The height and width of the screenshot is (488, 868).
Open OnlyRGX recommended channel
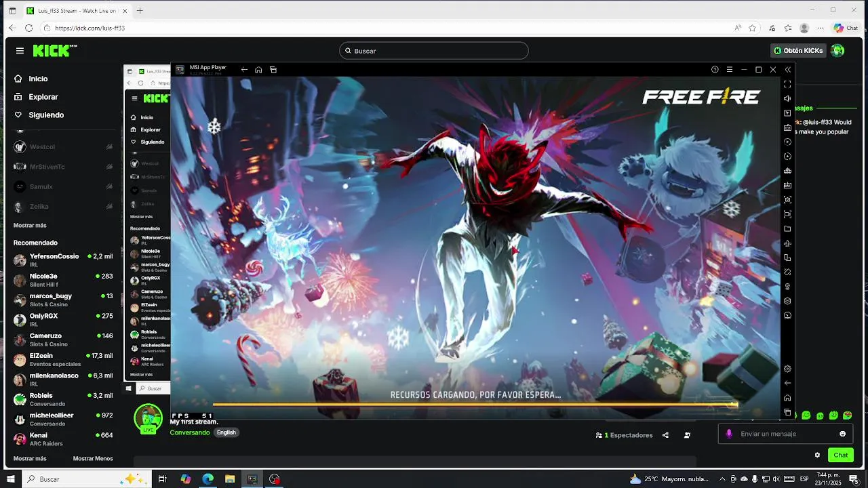pos(63,320)
